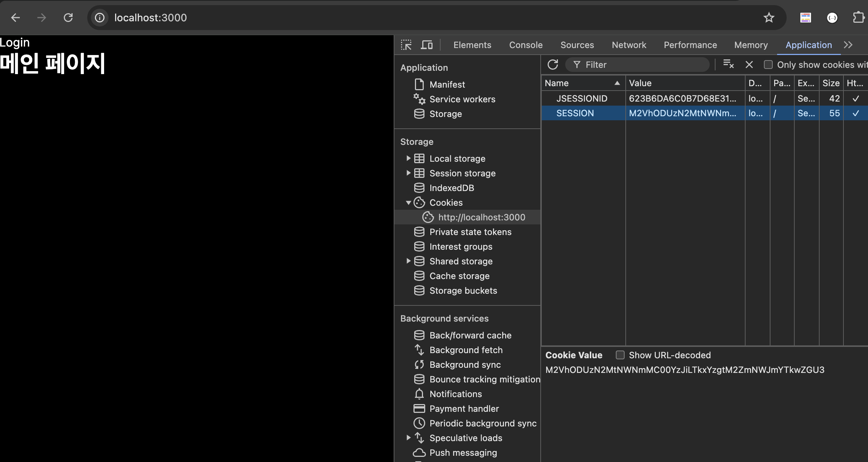The image size is (868, 462).
Task: Open the Console tab
Action: click(526, 45)
